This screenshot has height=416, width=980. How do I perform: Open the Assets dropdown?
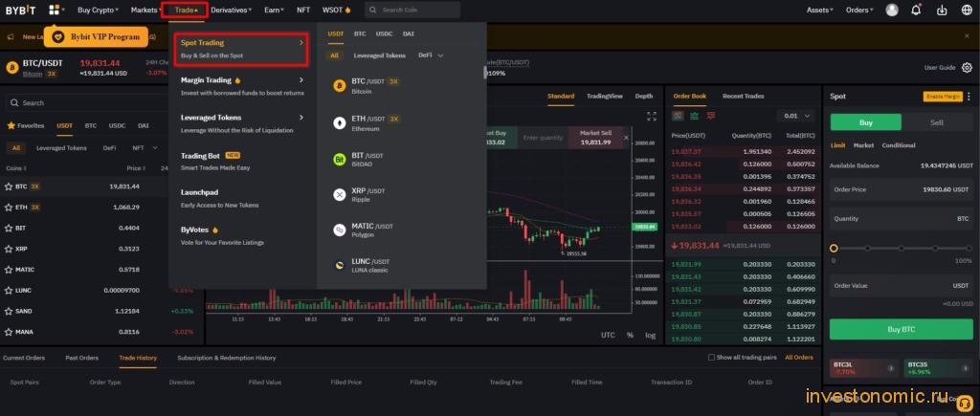point(820,10)
